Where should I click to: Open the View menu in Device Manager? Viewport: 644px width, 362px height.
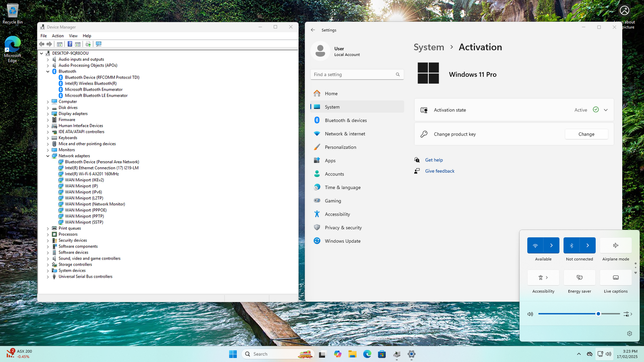point(73,36)
